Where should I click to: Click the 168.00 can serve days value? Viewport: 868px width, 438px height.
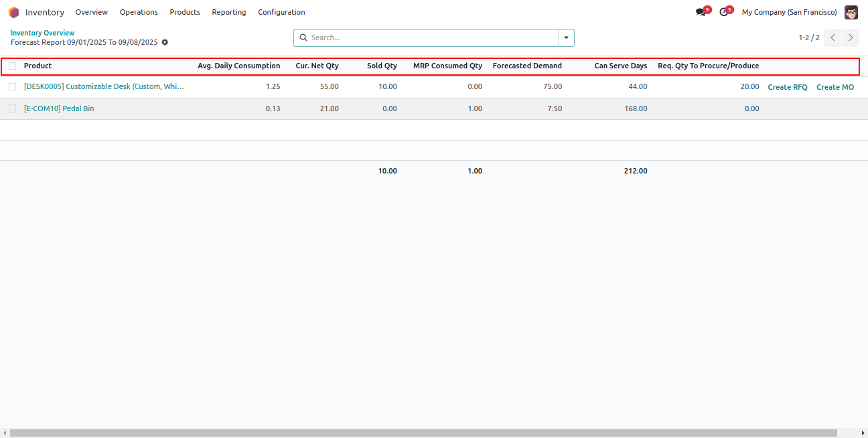[636, 108]
